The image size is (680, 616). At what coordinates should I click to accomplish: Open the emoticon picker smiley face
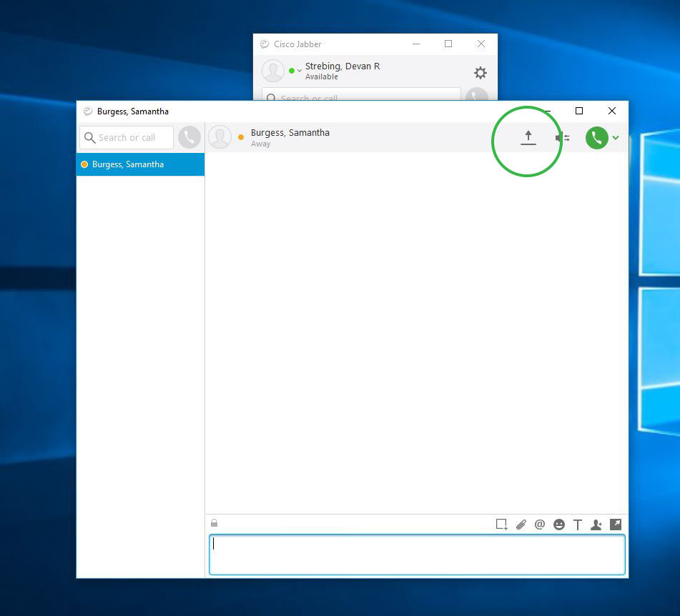point(559,525)
